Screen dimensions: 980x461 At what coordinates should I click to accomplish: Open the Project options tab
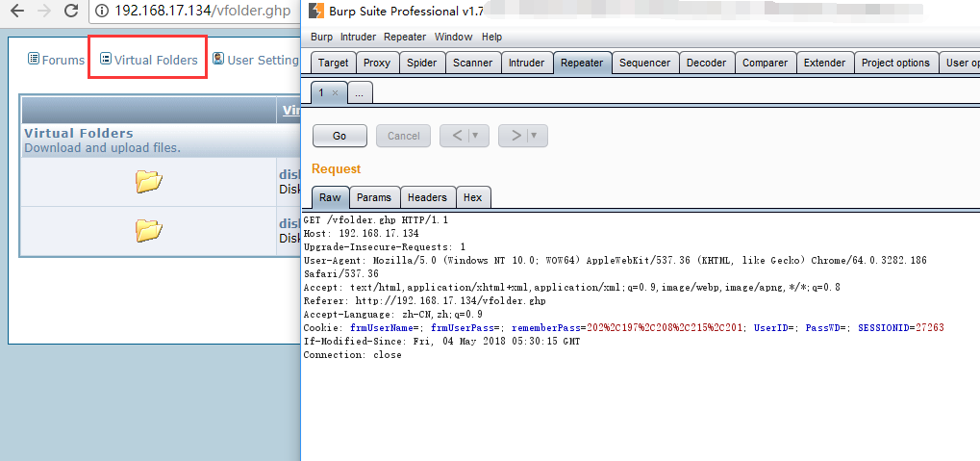point(895,63)
